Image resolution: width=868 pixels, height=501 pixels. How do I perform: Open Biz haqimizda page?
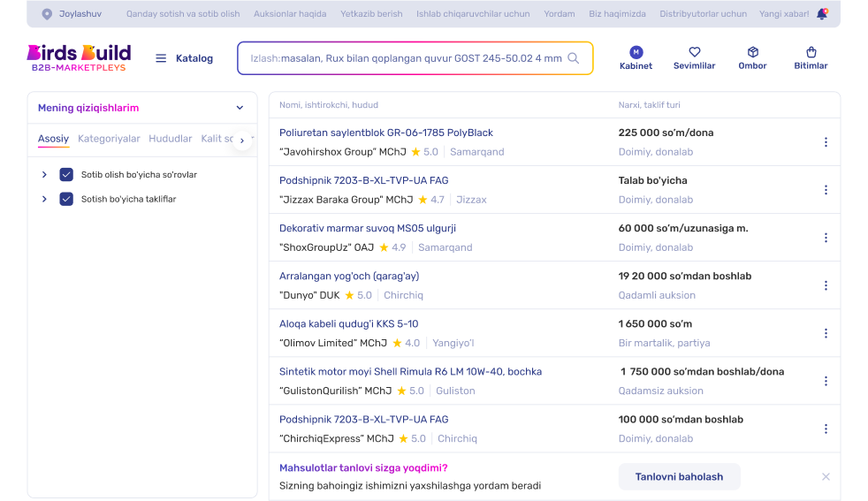coord(617,14)
